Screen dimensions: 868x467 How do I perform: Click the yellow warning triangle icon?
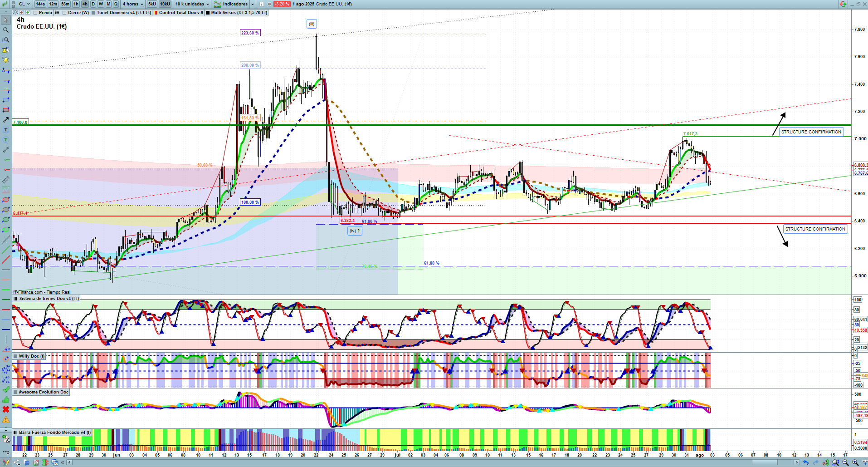(6, 420)
